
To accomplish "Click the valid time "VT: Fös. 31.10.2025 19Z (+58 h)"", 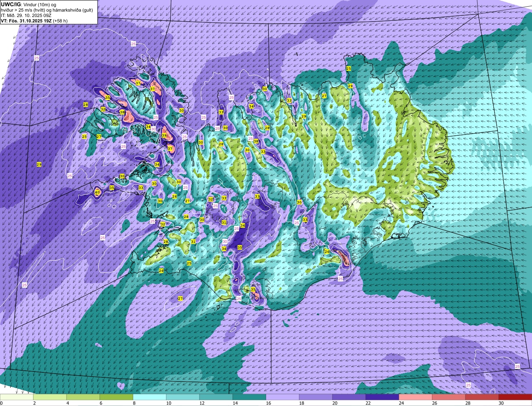I will point(34,21).
